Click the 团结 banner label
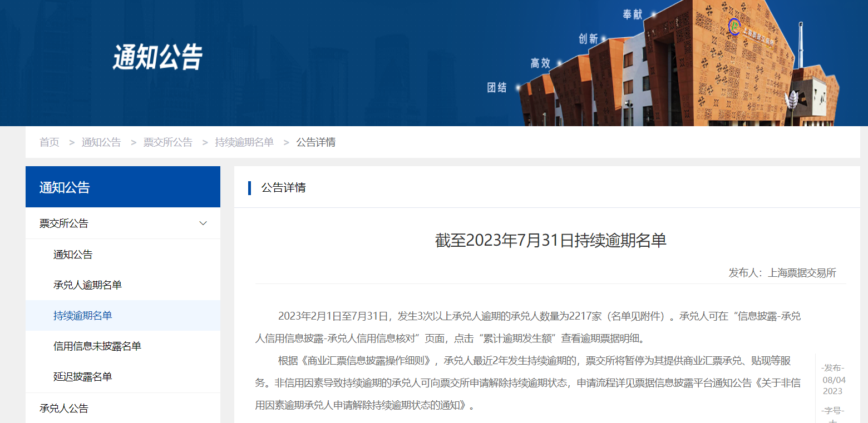This screenshot has height=423, width=868. [497, 87]
